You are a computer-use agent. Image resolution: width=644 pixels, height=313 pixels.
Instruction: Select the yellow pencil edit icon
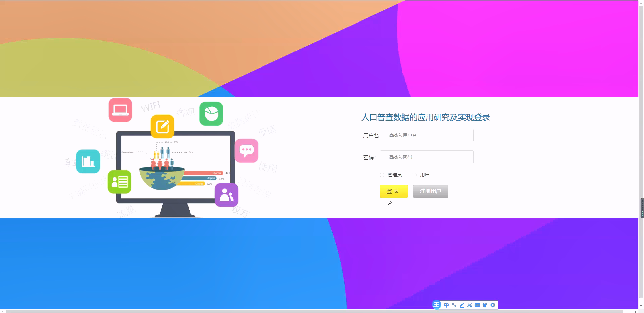[x=162, y=127]
